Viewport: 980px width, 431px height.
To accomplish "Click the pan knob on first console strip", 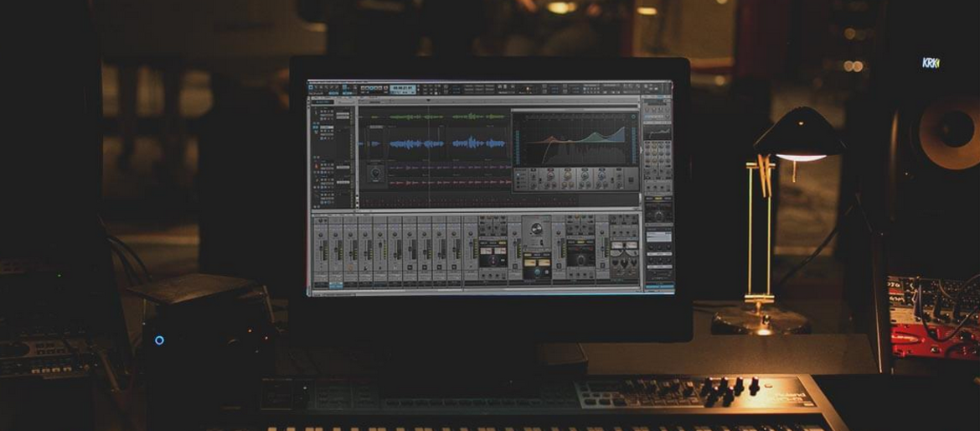I will 321,235.
